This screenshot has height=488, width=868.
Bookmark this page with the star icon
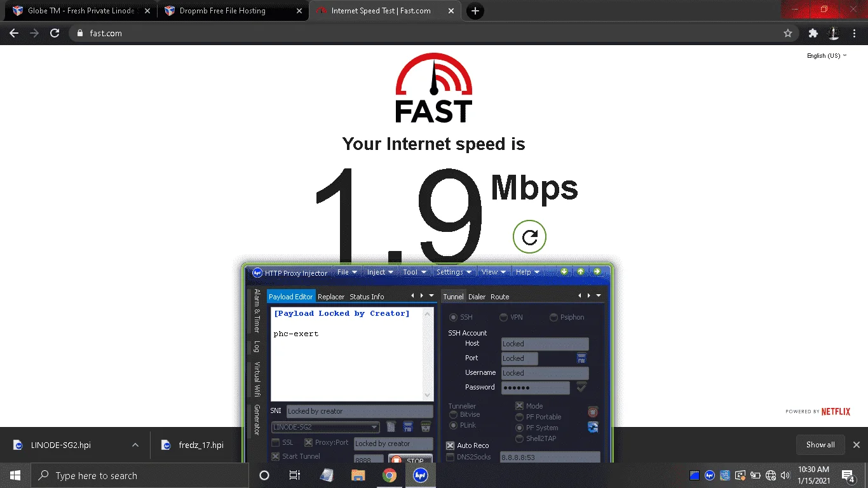click(788, 33)
